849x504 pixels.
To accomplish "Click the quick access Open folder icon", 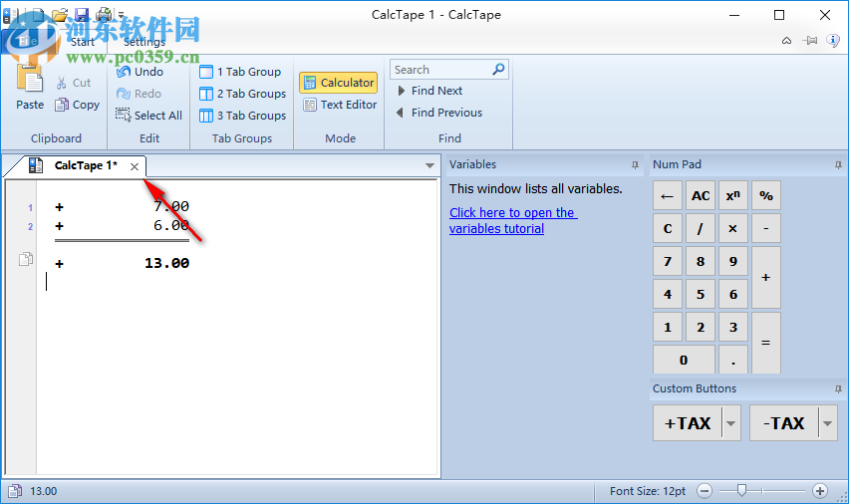I will point(60,15).
